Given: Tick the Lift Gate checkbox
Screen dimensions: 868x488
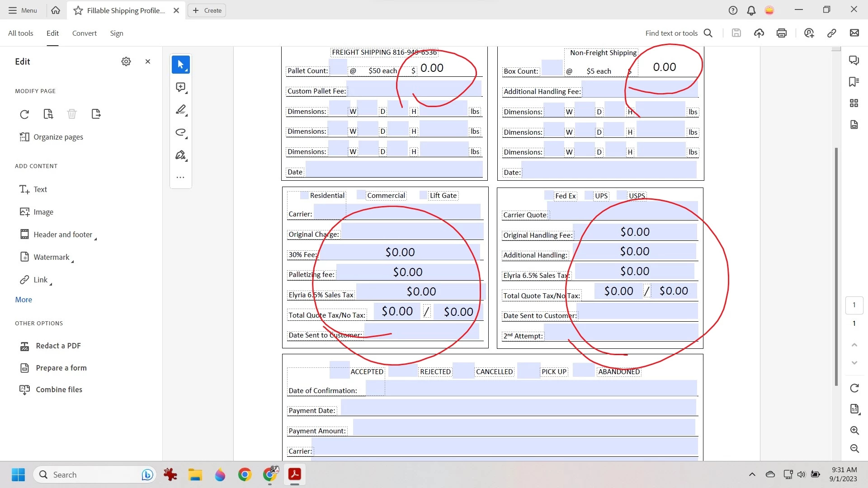Looking at the screenshot, I should tap(424, 196).
